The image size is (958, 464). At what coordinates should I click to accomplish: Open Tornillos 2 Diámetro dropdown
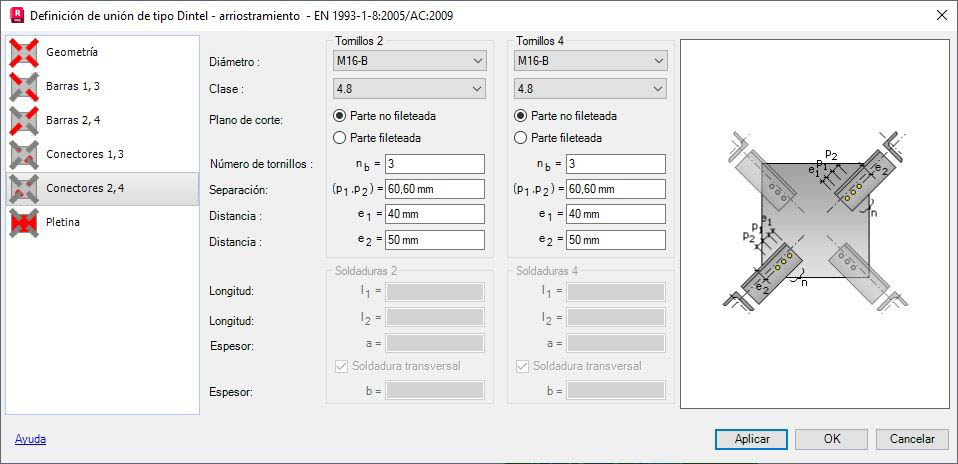(x=409, y=61)
